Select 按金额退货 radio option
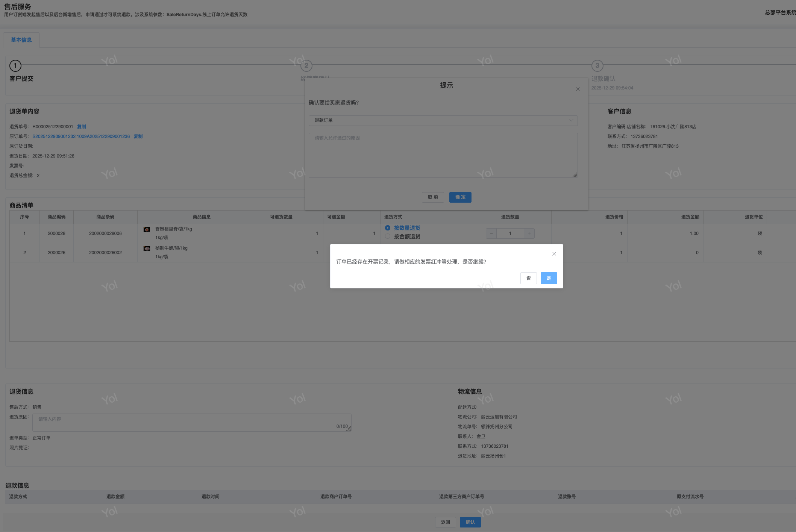This screenshot has width=796, height=532. (388, 236)
